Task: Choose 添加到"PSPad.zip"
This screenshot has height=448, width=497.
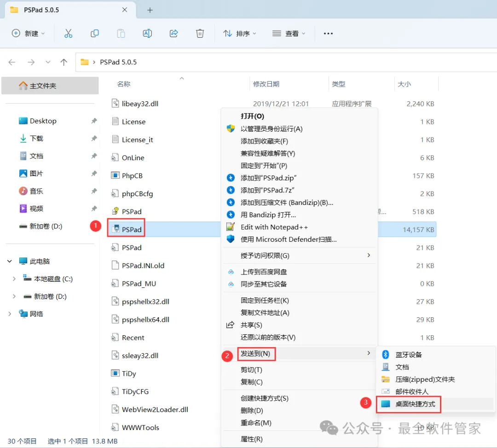Action: [x=268, y=178]
